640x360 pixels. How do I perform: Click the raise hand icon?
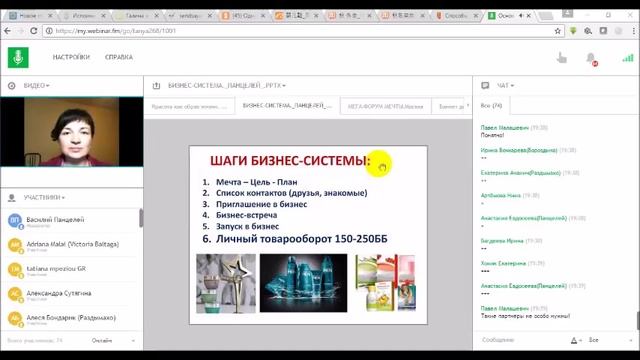point(562,58)
